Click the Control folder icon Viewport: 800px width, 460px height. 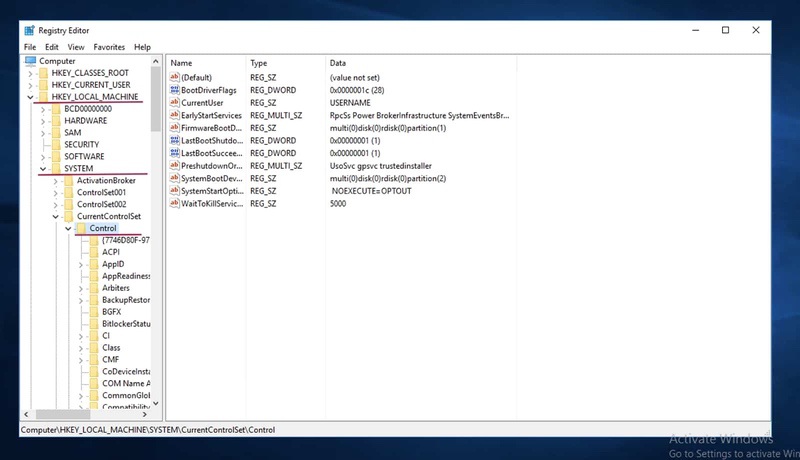tap(81, 228)
